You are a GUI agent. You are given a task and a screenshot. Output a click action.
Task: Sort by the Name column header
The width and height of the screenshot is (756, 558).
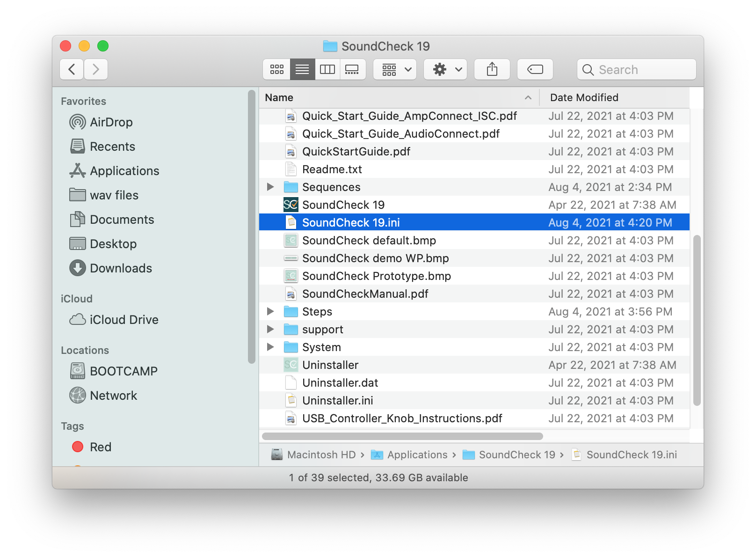[x=399, y=97]
